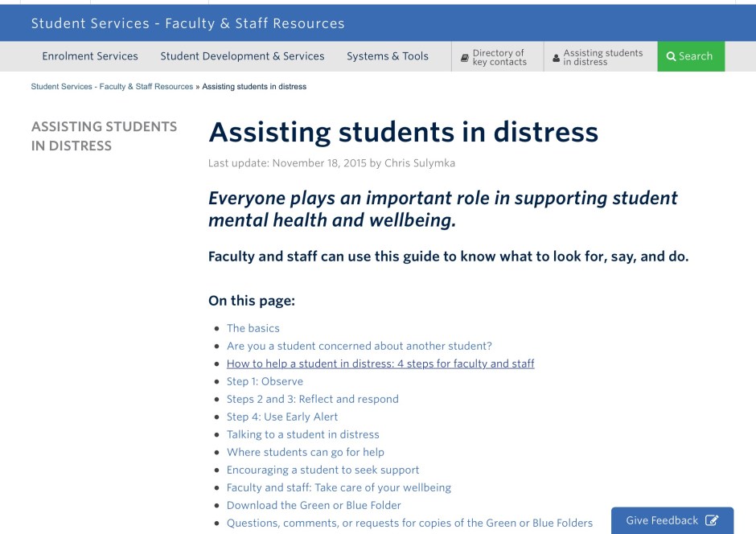Jump to The basics section
This screenshot has height=534, width=756.
(253, 328)
